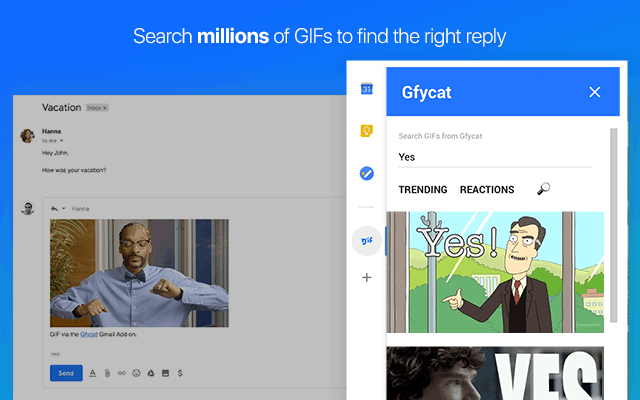Click the magnifying glass search icon
640x400 pixels.
pos(543,189)
